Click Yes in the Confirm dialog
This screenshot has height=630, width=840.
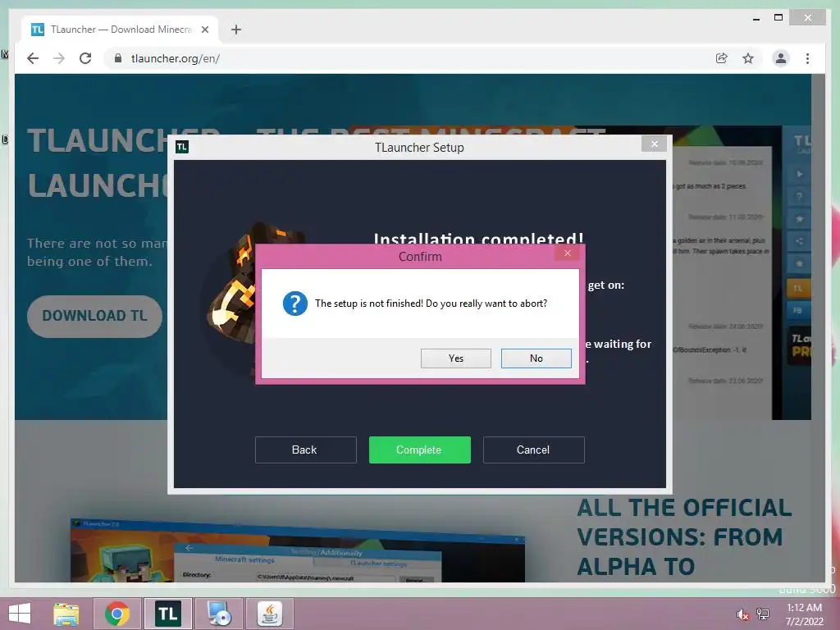(456, 358)
